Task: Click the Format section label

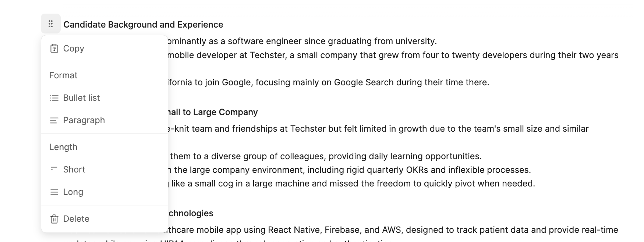Action: 63,75
